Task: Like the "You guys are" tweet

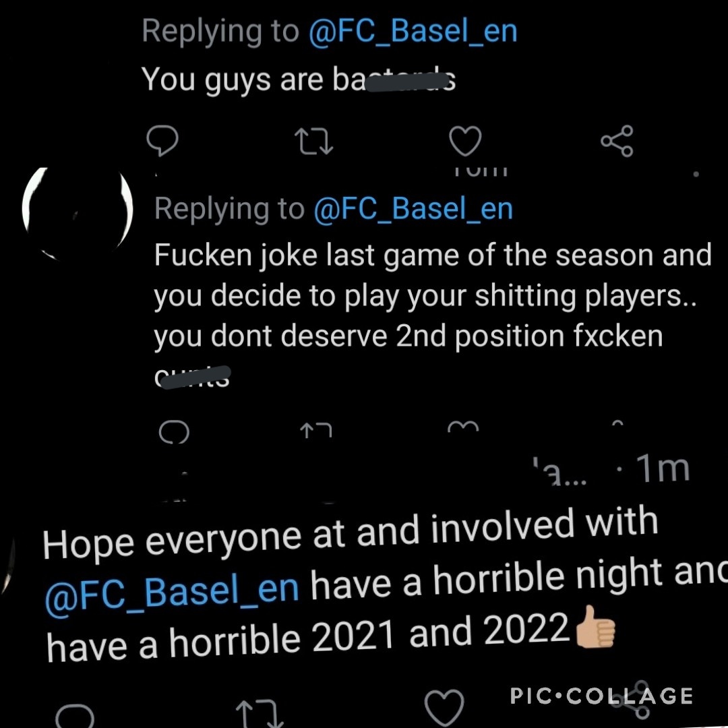Action: 465,141
